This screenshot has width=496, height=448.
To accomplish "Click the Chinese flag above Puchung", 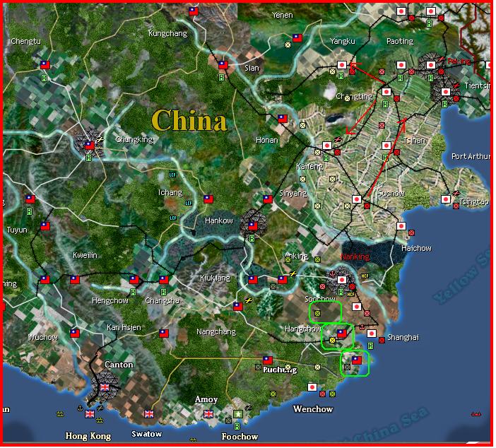I will pos(268,360).
